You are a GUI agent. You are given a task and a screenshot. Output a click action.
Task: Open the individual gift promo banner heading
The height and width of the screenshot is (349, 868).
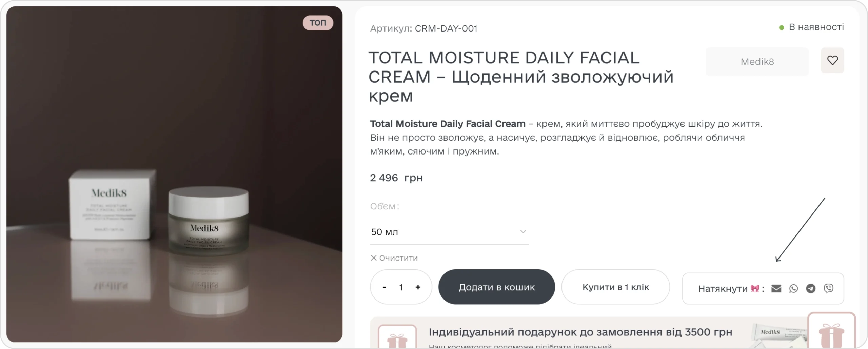(x=580, y=332)
